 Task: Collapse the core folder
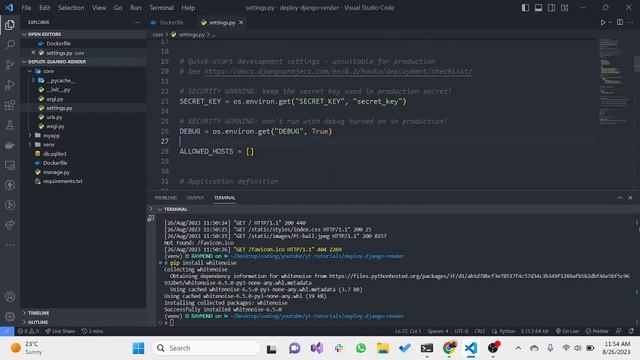click(30, 71)
